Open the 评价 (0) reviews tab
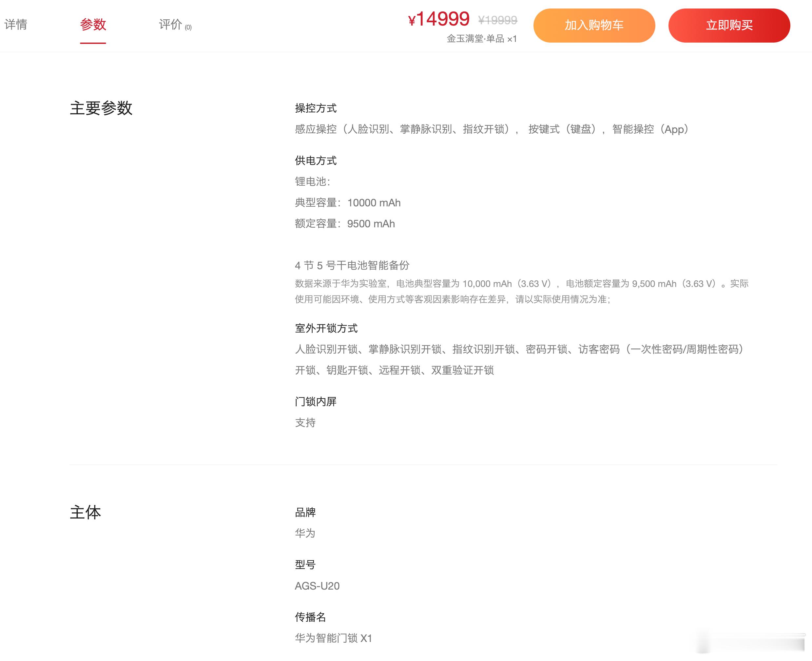Image resolution: width=812 pixels, height=661 pixels. click(175, 25)
